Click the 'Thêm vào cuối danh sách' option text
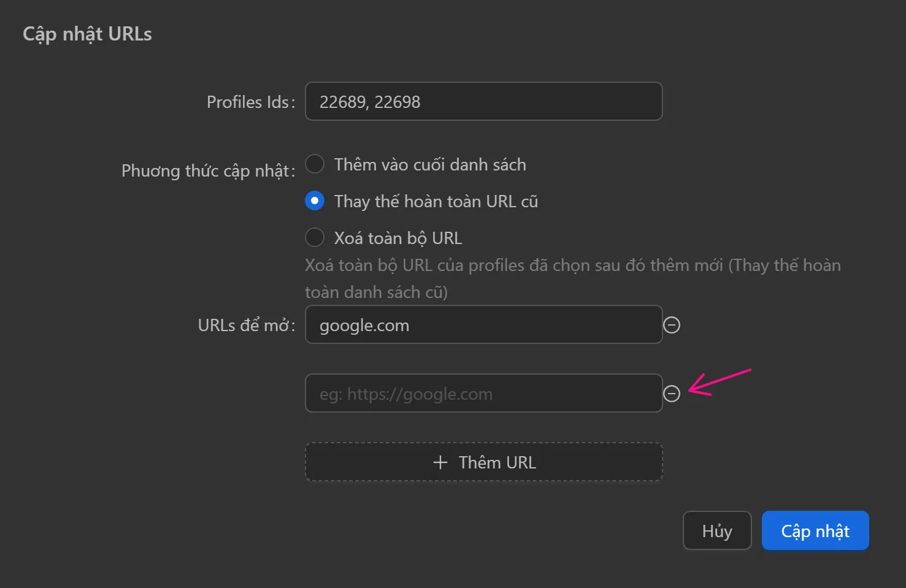Image resolution: width=906 pixels, height=588 pixels. [429, 165]
